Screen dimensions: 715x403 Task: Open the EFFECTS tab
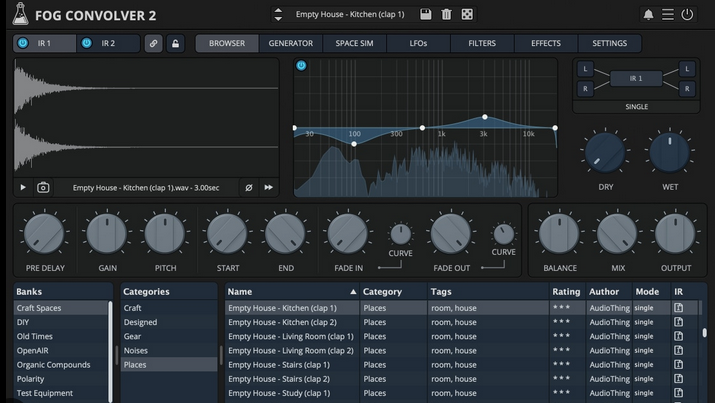point(546,43)
